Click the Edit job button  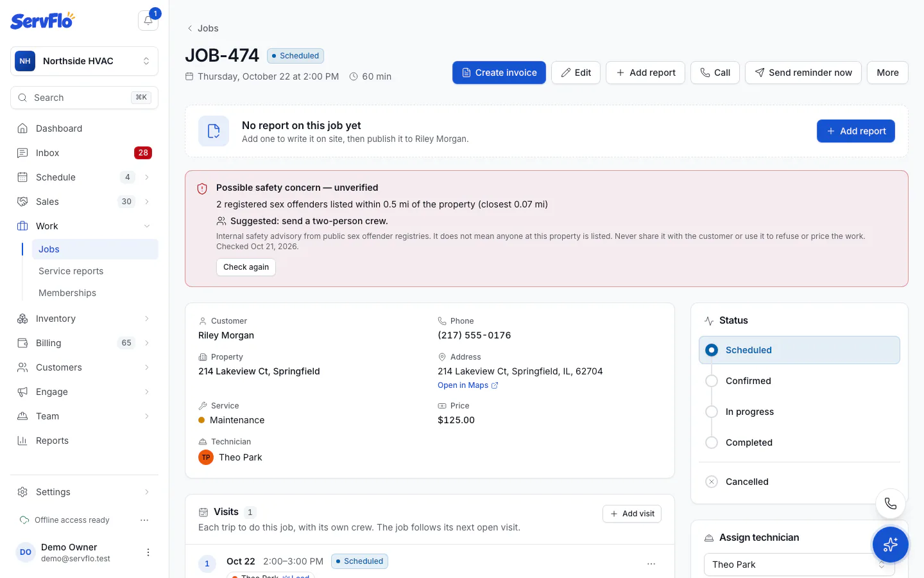pyautogui.click(x=576, y=73)
